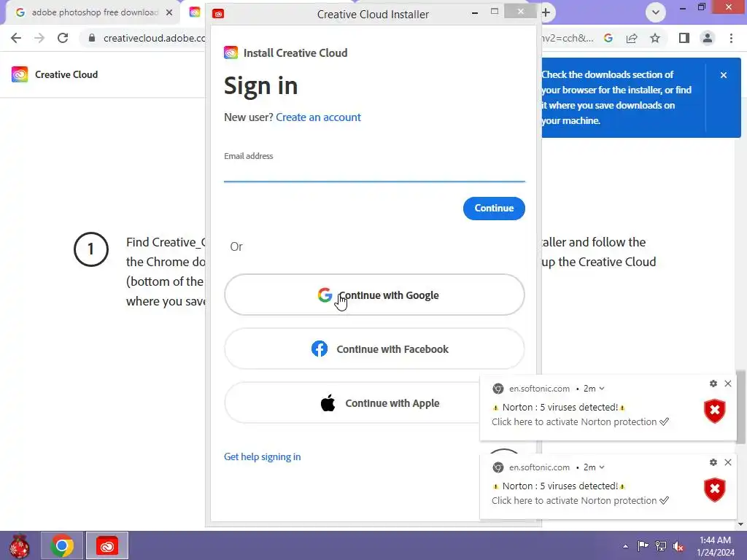Share this page using the address bar icon

(632, 38)
